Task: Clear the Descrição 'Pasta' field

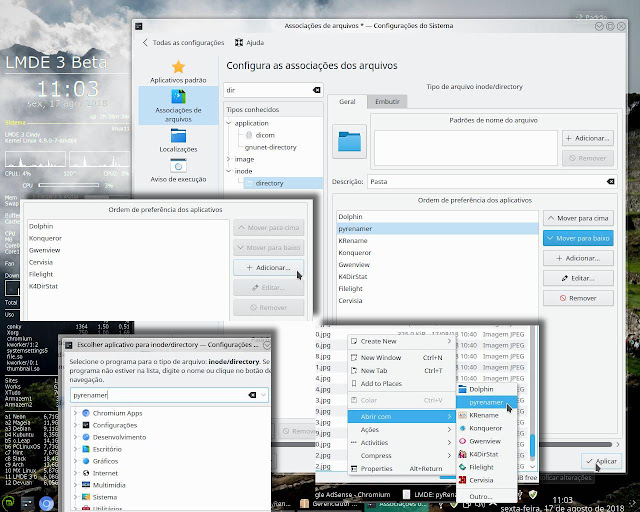Action: (611, 181)
